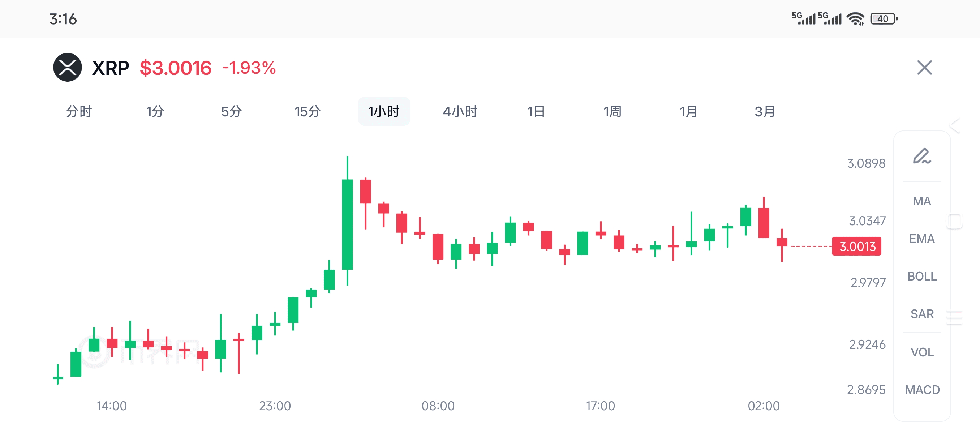Show the VOL sub-chart
The image size is (980, 441).
pyautogui.click(x=922, y=352)
